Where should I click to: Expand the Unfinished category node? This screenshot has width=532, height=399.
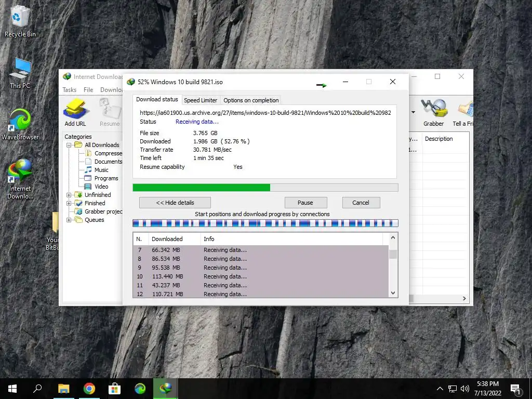[x=69, y=195]
